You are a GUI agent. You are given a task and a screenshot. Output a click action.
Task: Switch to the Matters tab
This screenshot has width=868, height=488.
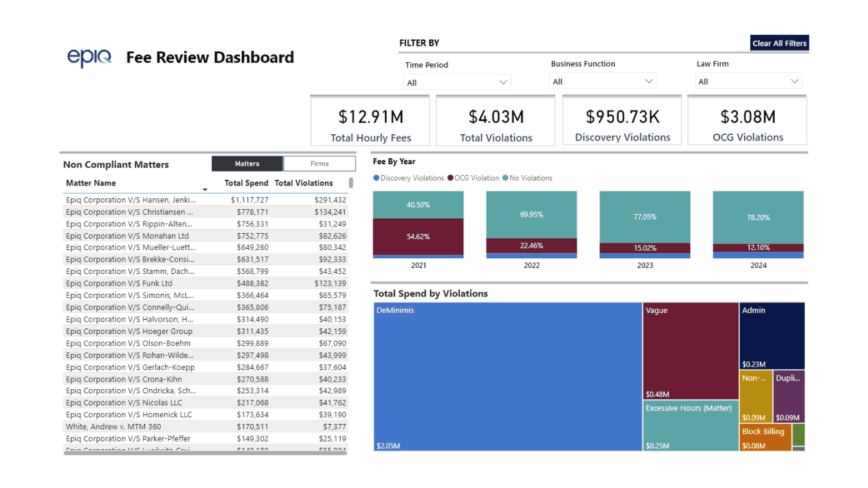(247, 164)
